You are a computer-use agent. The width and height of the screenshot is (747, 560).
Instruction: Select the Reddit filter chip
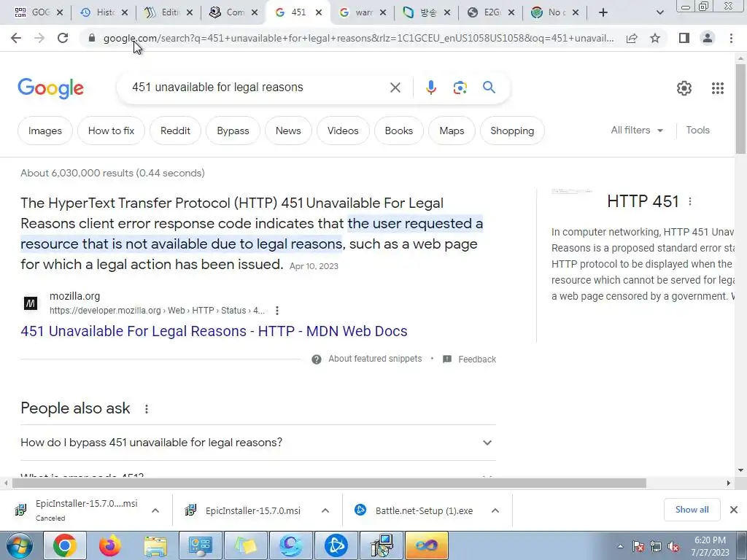175,131
